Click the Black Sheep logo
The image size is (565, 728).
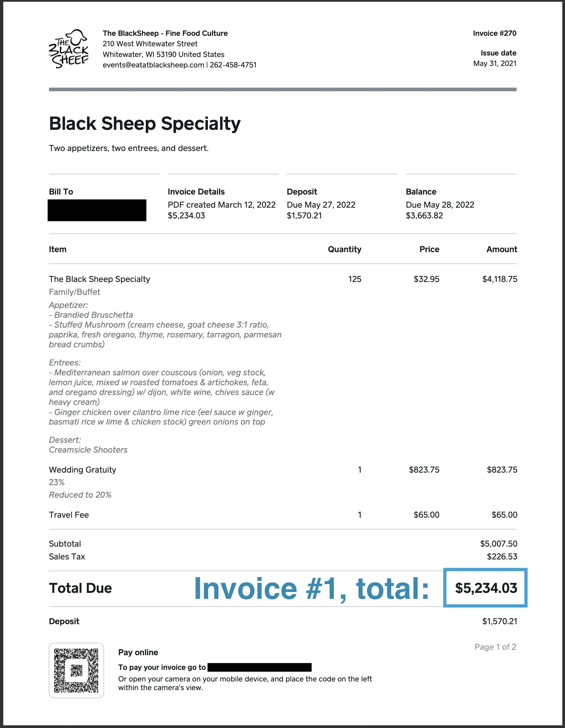[x=69, y=49]
